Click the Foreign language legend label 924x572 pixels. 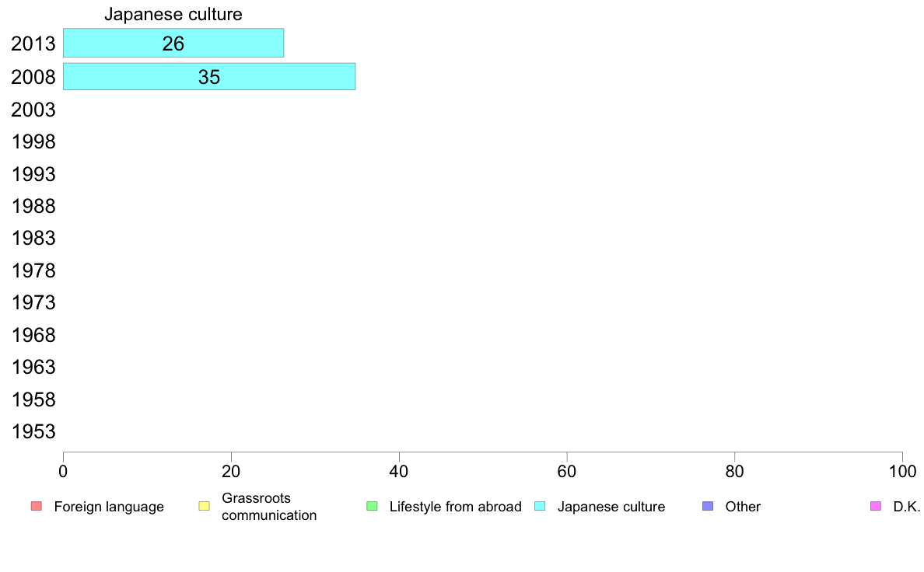[x=109, y=507]
